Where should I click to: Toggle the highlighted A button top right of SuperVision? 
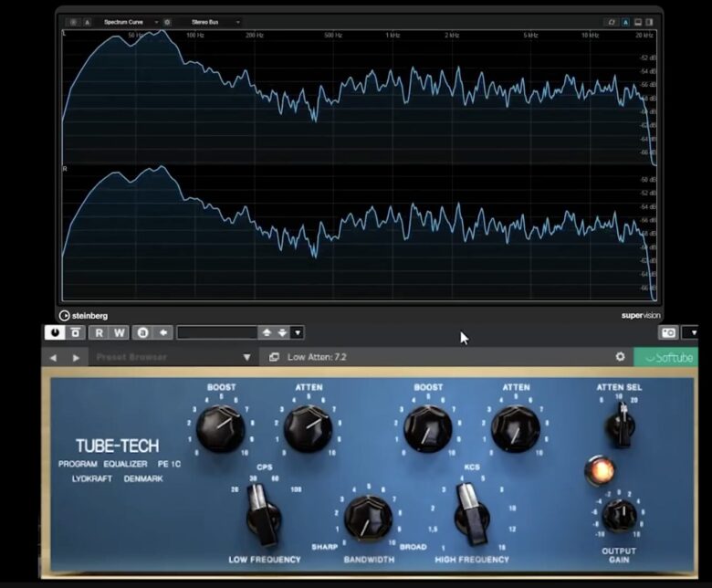point(625,22)
